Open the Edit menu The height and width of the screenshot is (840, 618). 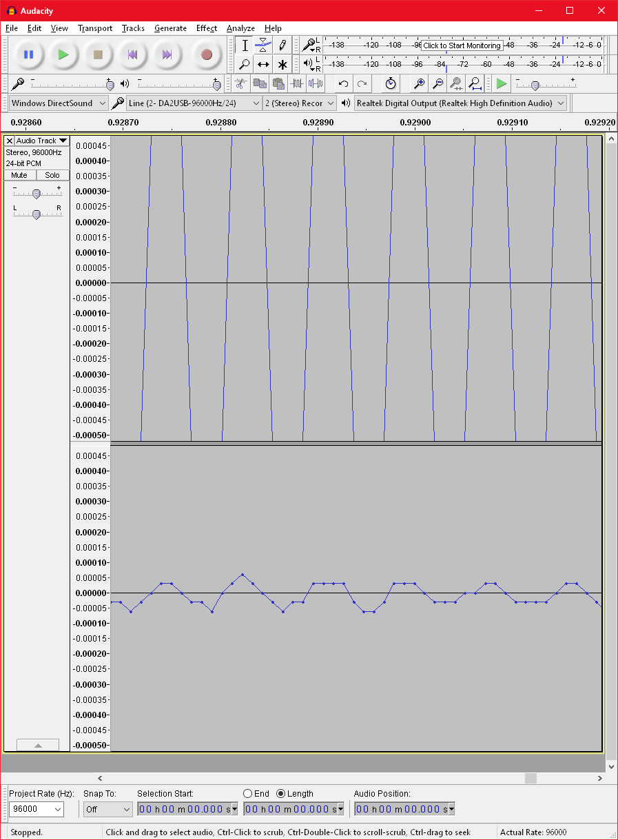[34, 28]
